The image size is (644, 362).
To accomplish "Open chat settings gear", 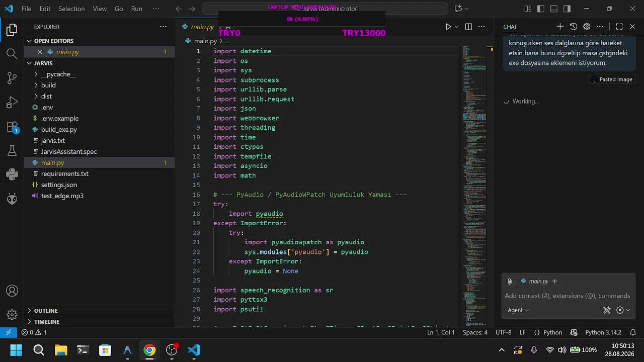I will (587, 27).
